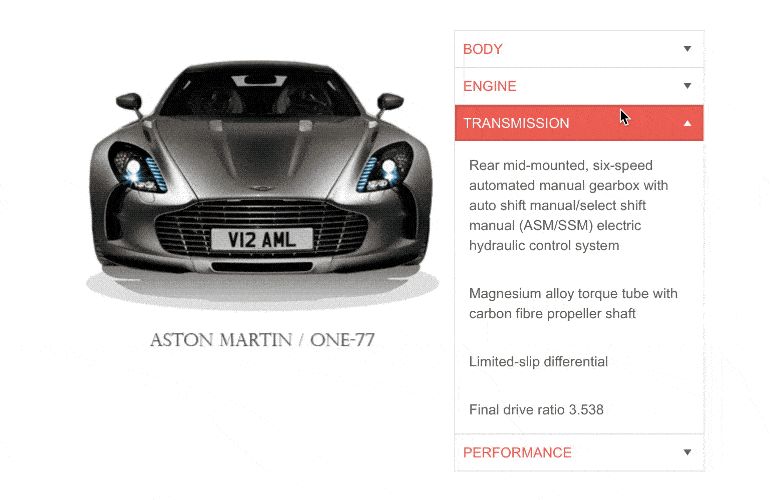The image size is (770, 500).
Task: Click the car's left headlight
Action: (x=138, y=168)
